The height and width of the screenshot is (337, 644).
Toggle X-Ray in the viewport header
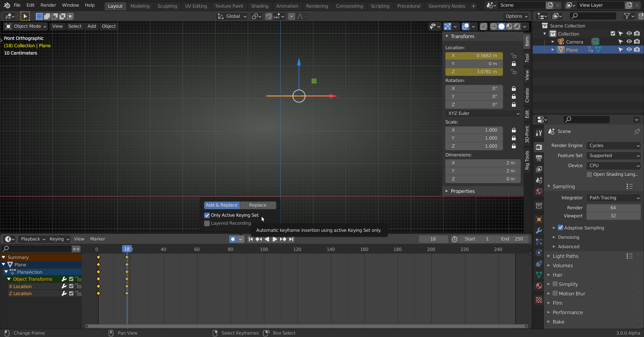tap(483, 26)
